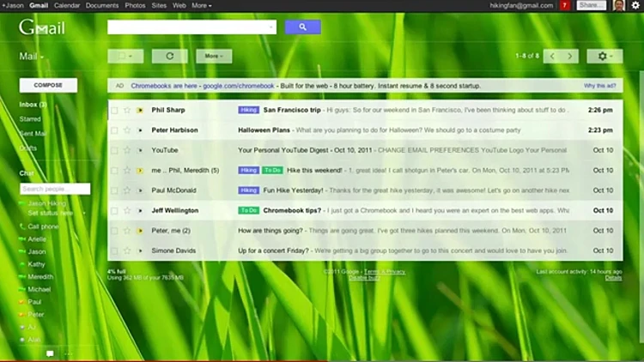Toggle importance marker on Simone Davids email
The width and height of the screenshot is (644, 362).
coord(140,250)
